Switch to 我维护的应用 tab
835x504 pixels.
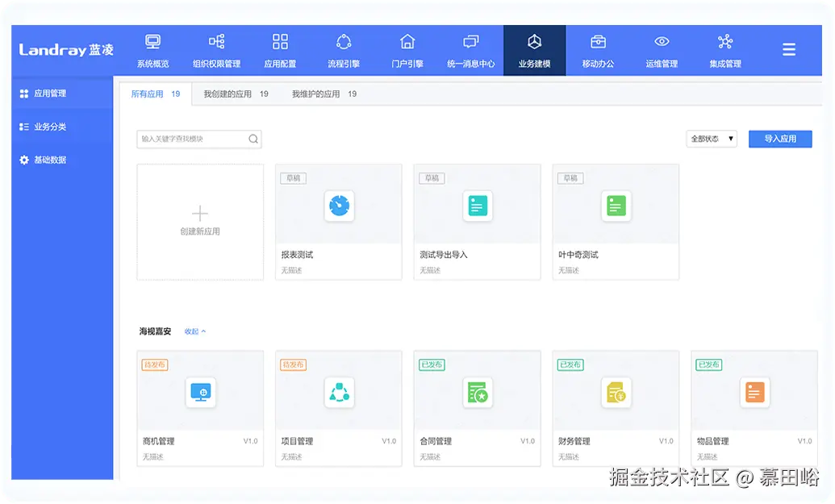coord(324,94)
